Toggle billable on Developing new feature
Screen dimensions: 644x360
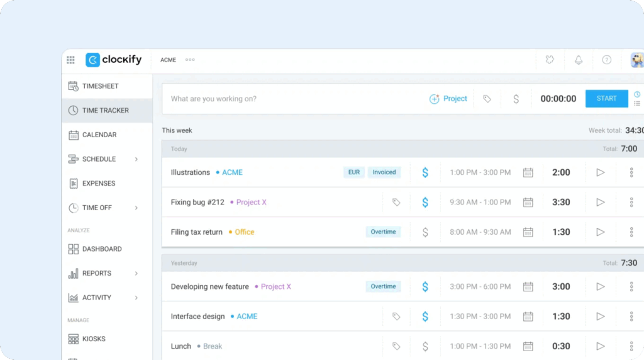coord(425,286)
